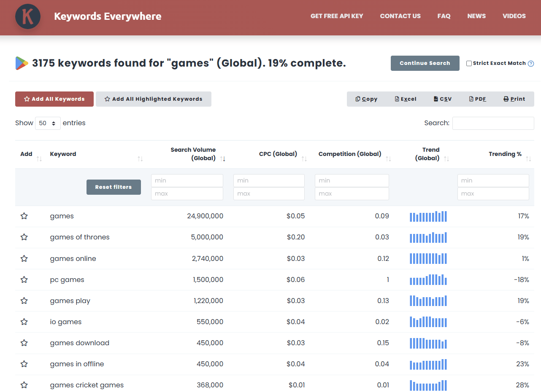The height and width of the screenshot is (392, 541).
Task: Open the VIDEOS page
Action: click(514, 16)
